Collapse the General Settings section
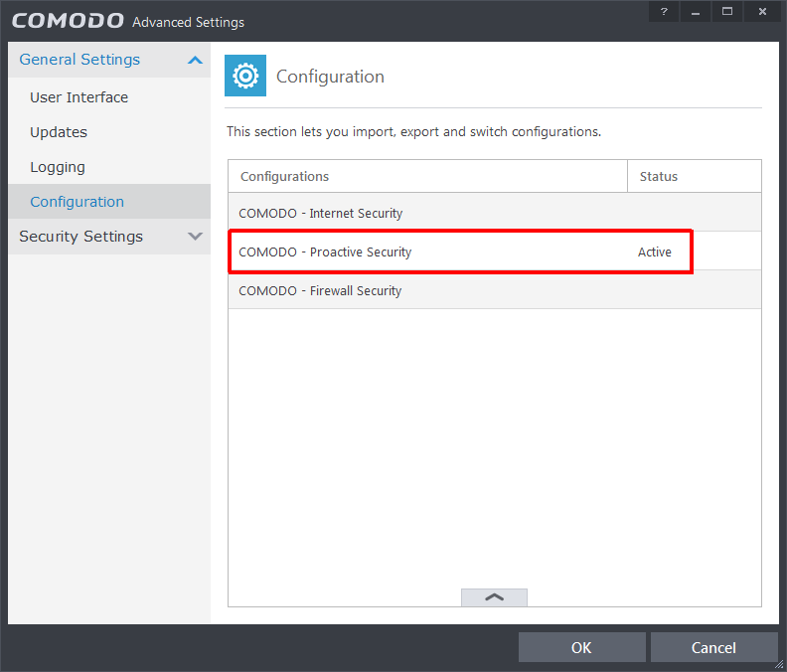Image resolution: width=787 pixels, height=672 pixels. [195, 61]
